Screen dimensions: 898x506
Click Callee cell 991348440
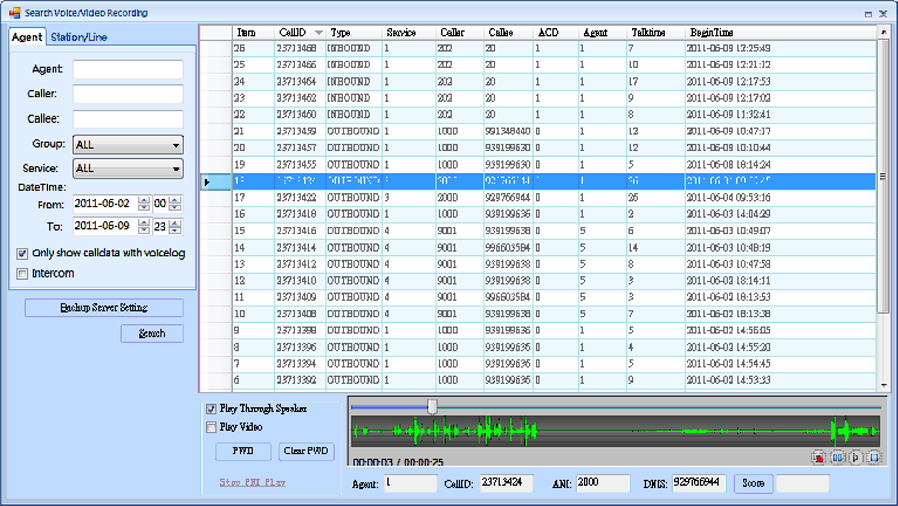click(507, 131)
